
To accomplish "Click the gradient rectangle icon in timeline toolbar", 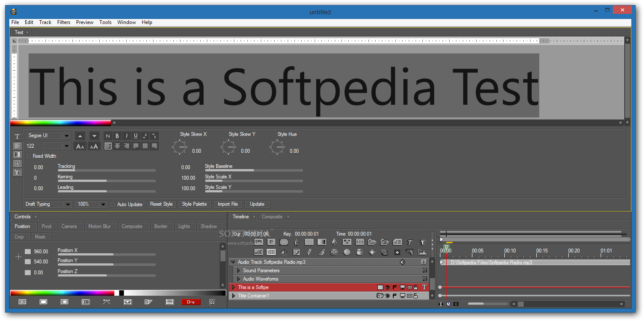I will 322,242.
